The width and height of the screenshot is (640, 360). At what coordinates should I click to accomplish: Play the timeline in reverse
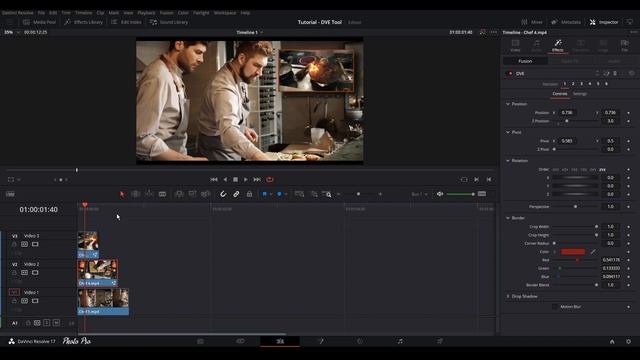225,180
